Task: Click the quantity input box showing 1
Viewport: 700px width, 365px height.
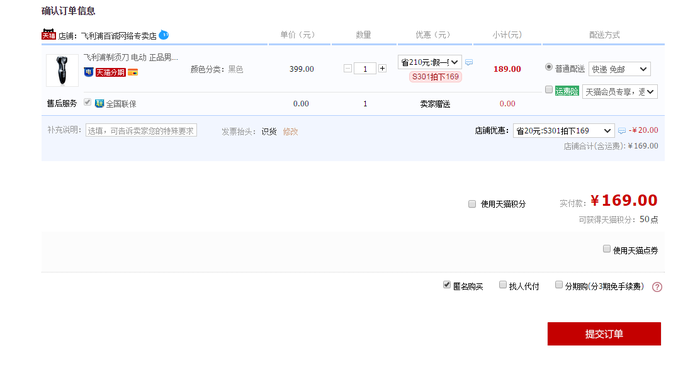Action: [365, 69]
